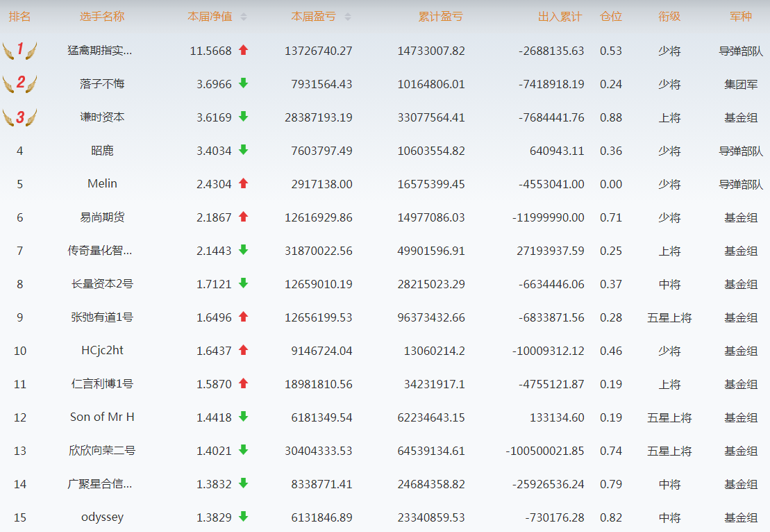Click the 出入累计 column header
Viewport: 770px width, 532px height.
click(x=560, y=17)
